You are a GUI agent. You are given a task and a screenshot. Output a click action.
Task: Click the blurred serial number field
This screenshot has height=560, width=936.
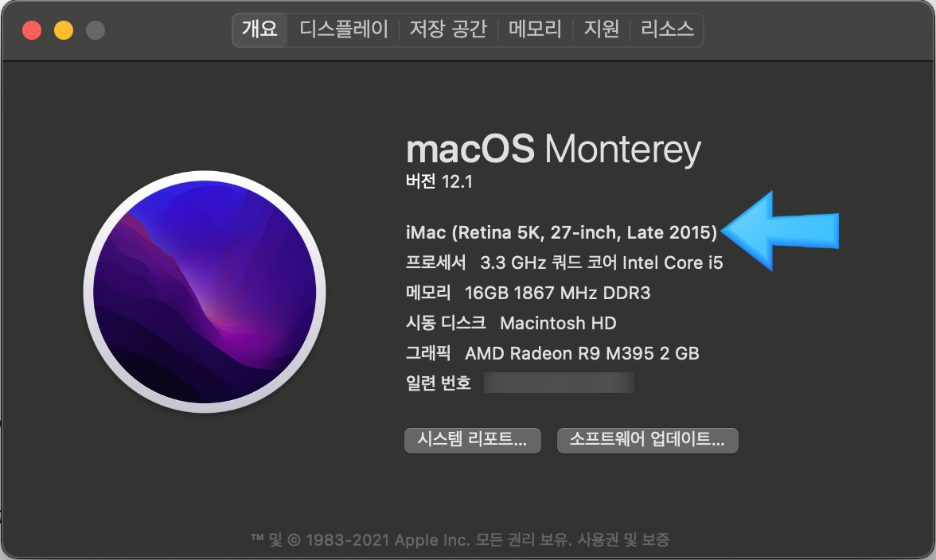(x=559, y=383)
